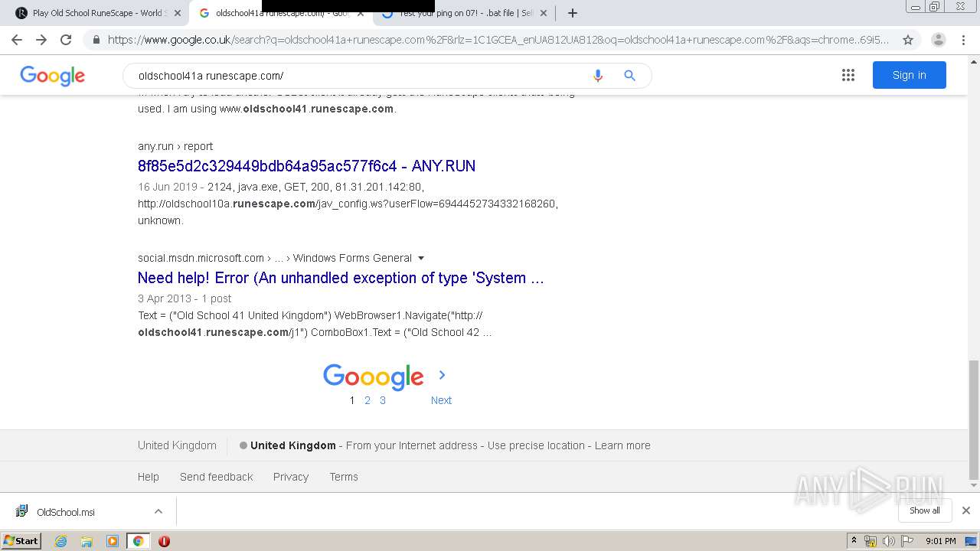Click the page vertical scrollbar thumb
Image resolution: width=980 pixels, height=551 pixels.
[x=974, y=419]
